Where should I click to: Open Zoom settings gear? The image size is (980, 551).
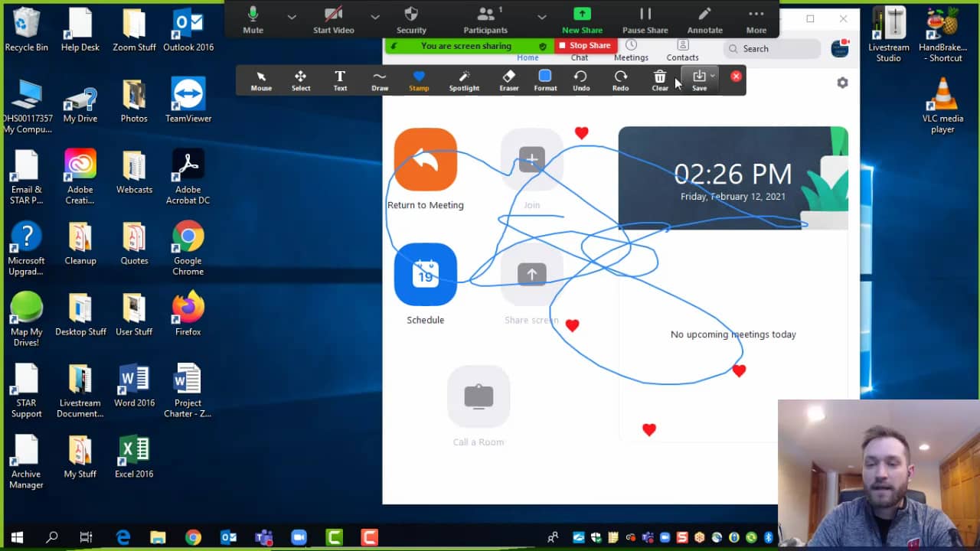(x=842, y=83)
